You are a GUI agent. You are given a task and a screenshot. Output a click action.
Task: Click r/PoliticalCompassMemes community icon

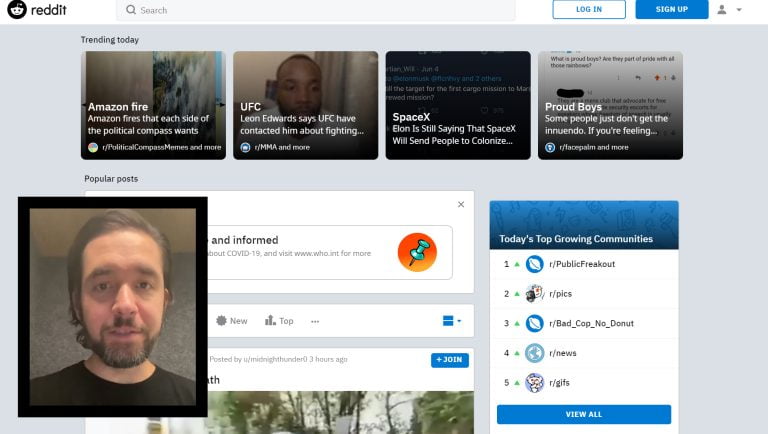coord(93,147)
